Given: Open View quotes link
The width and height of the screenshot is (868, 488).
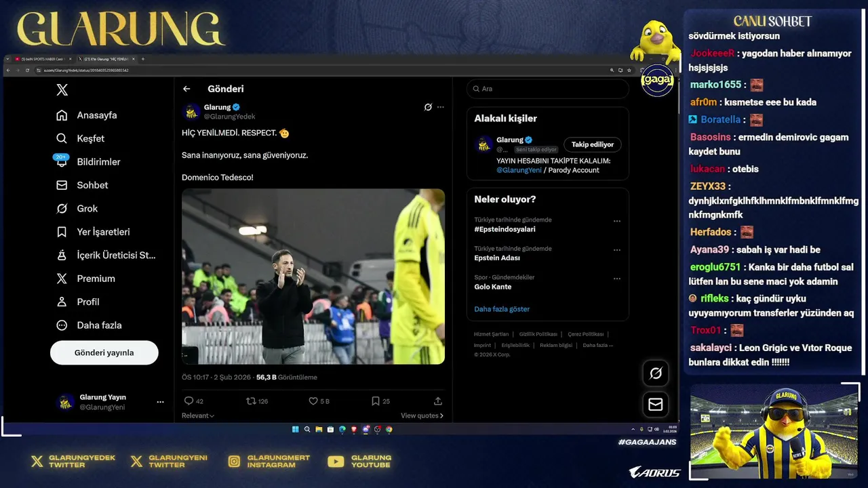Looking at the screenshot, I should pos(422,415).
